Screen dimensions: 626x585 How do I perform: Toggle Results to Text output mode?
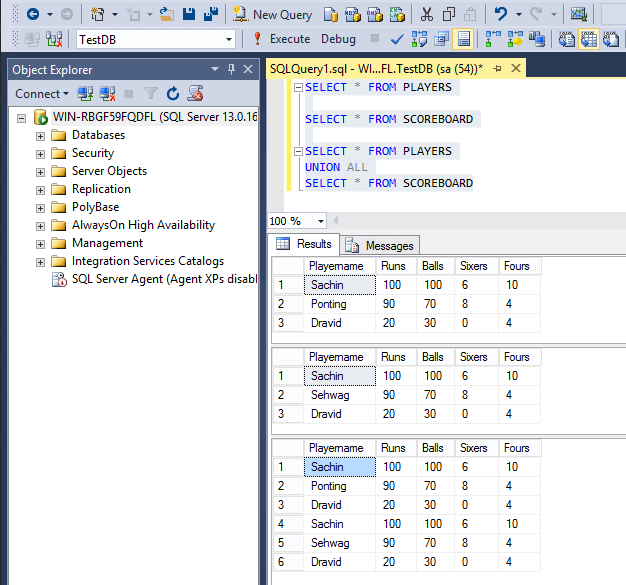pyautogui.click(x=567, y=39)
